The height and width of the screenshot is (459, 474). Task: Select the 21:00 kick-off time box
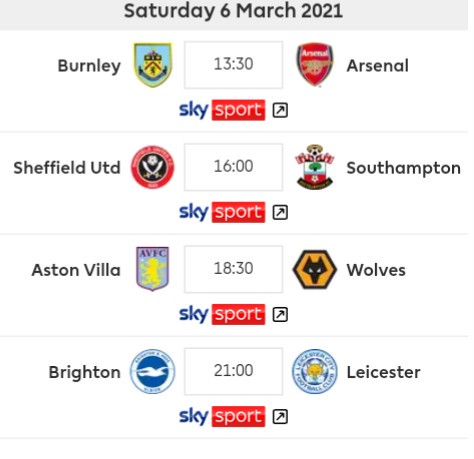tap(233, 371)
